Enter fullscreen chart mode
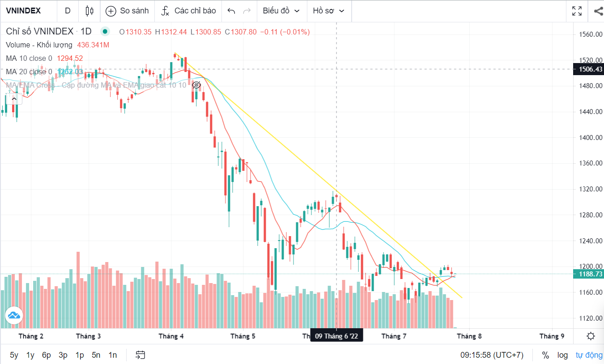The image size is (604, 364). 577,11
